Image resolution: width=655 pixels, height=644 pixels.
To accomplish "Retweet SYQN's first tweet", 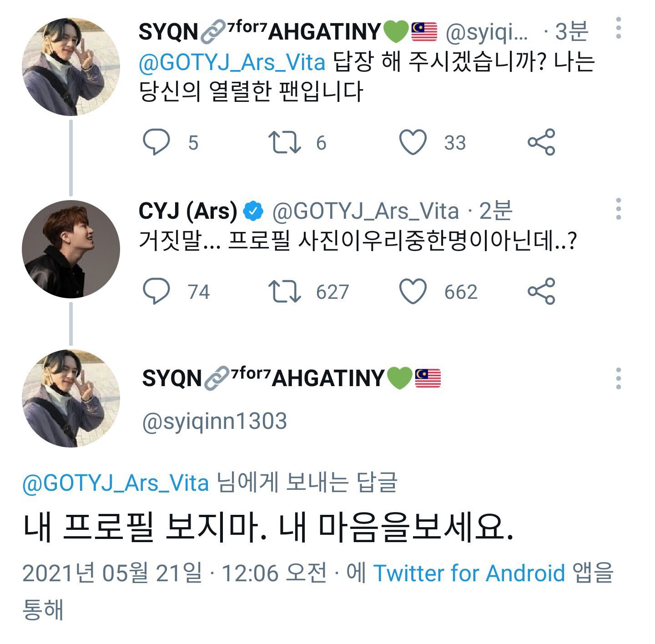I will (x=284, y=142).
